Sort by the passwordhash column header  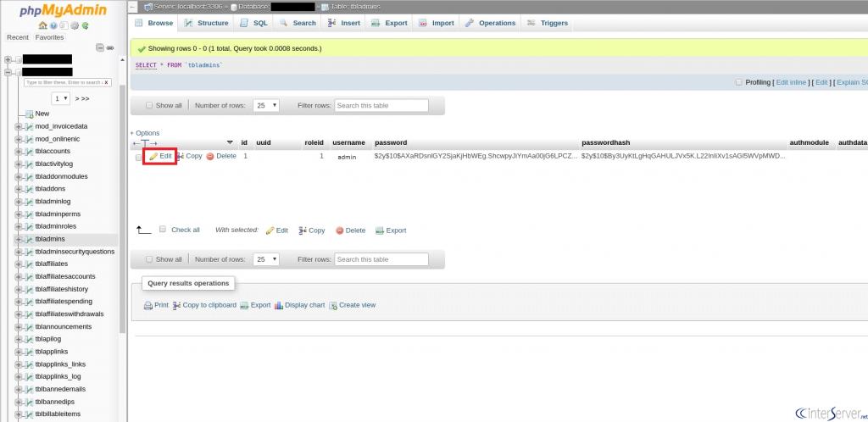pyautogui.click(x=605, y=142)
